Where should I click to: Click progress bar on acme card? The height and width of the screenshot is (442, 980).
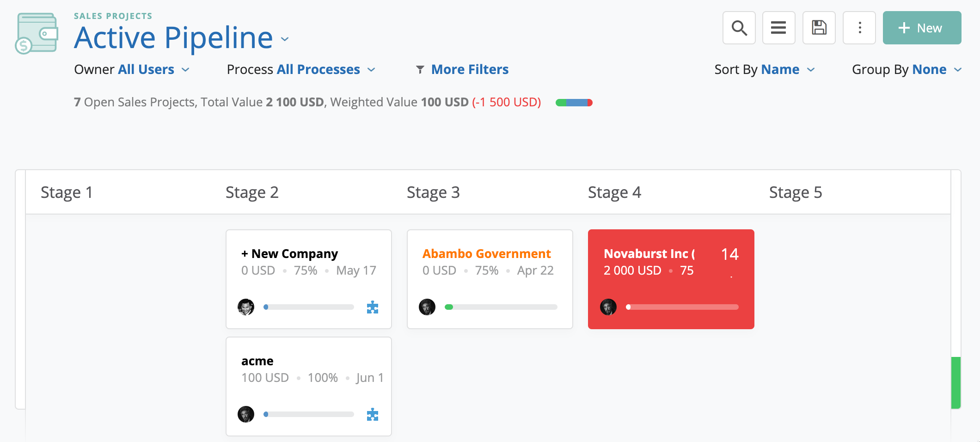coord(309,414)
